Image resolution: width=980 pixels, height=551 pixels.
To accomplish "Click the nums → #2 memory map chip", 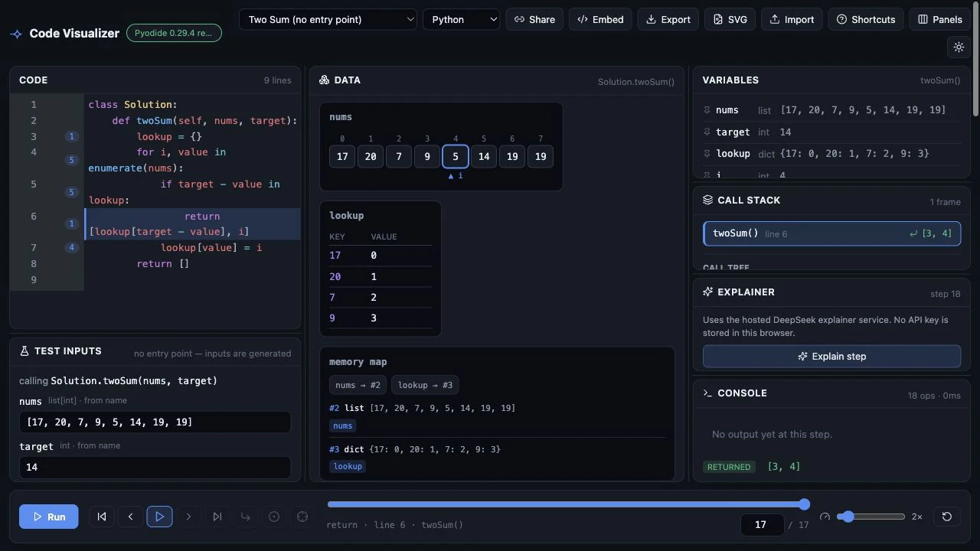I will pyautogui.click(x=358, y=385).
